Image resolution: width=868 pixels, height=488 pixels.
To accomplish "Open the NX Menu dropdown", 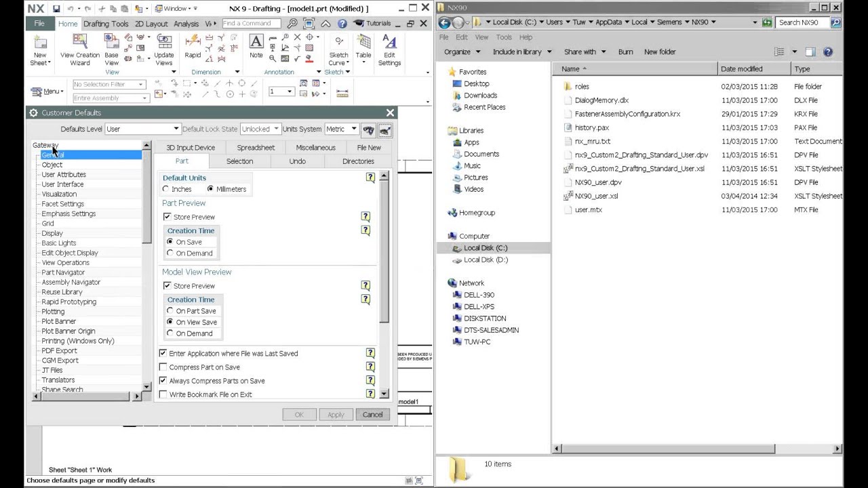I will point(47,91).
